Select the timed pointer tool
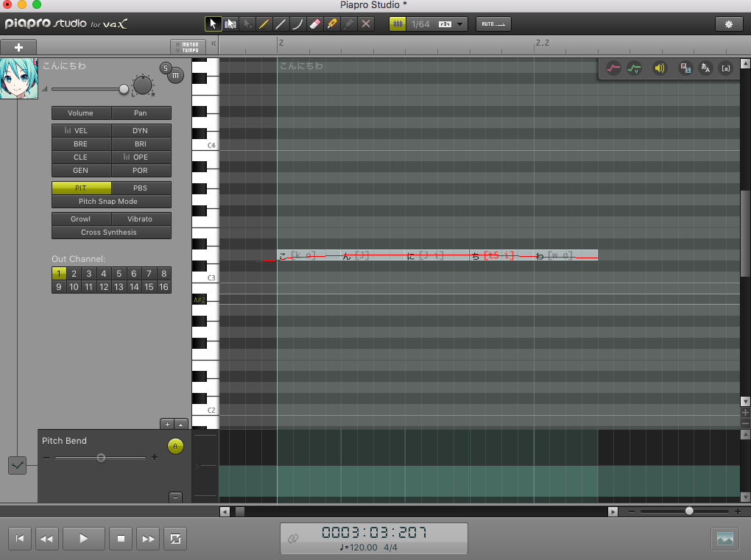 click(x=247, y=24)
